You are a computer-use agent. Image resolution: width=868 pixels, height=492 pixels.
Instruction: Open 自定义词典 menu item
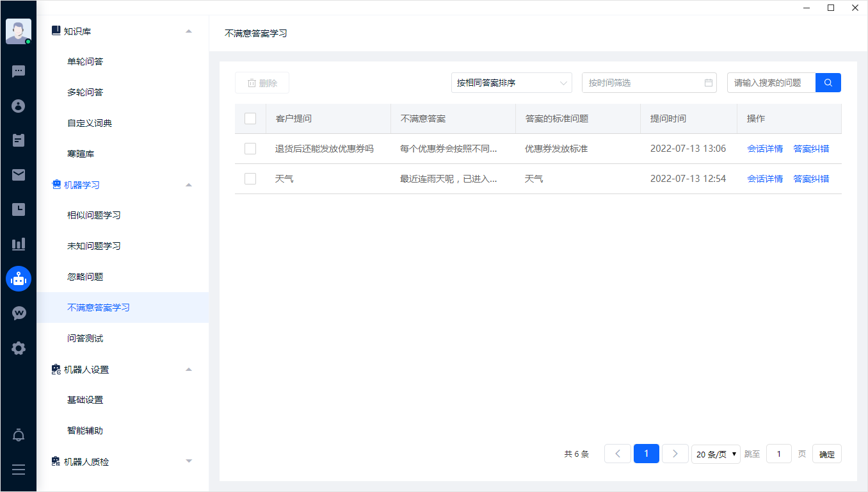click(123, 123)
